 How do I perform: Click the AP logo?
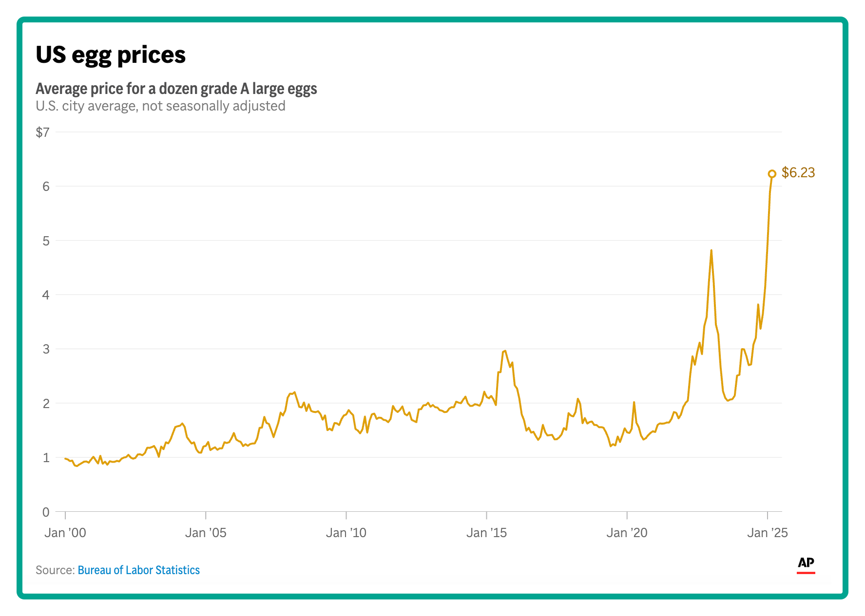pyautogui.click(x=806, y=565)
